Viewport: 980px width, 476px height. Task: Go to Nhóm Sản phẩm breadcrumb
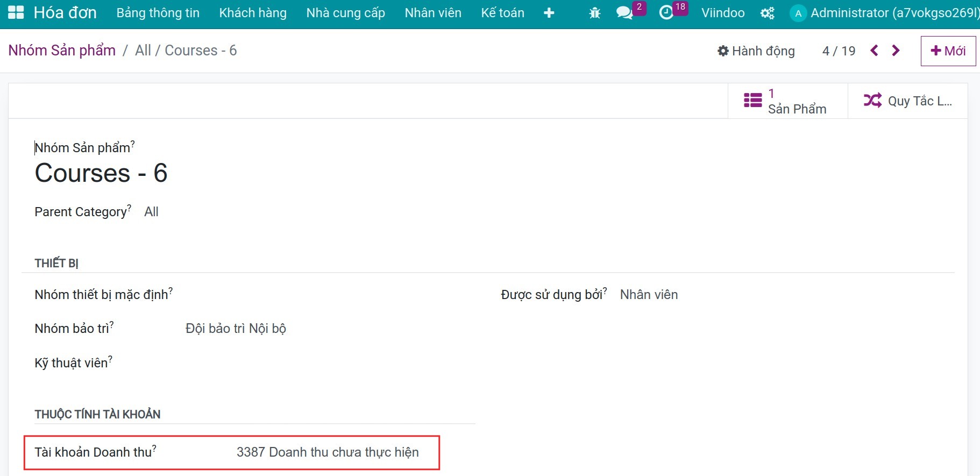(x=62, y=51)
